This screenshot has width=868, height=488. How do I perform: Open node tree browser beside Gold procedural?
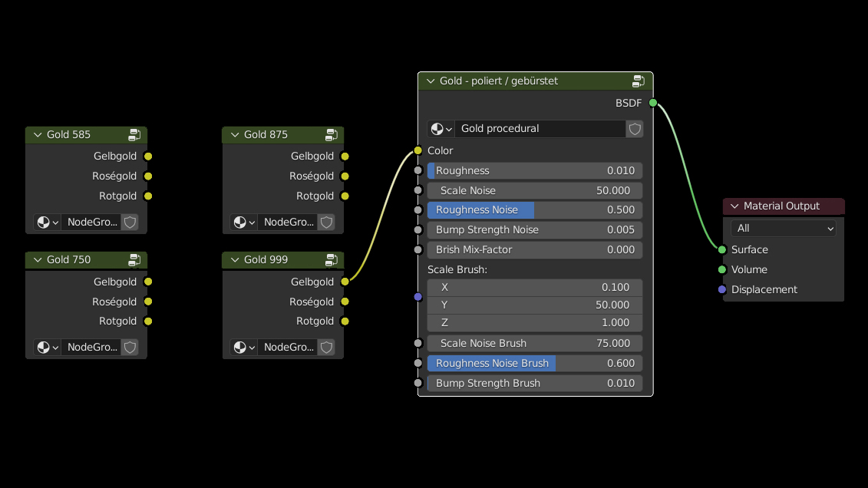[441, 129]
